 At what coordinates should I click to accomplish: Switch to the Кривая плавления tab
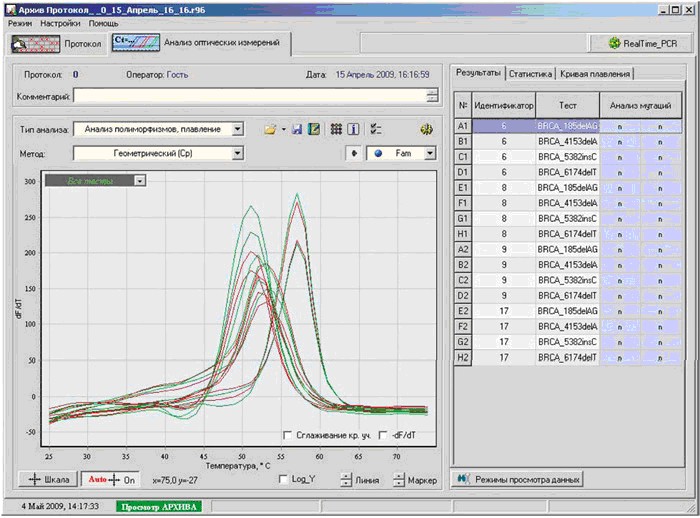tap(595, 74)
